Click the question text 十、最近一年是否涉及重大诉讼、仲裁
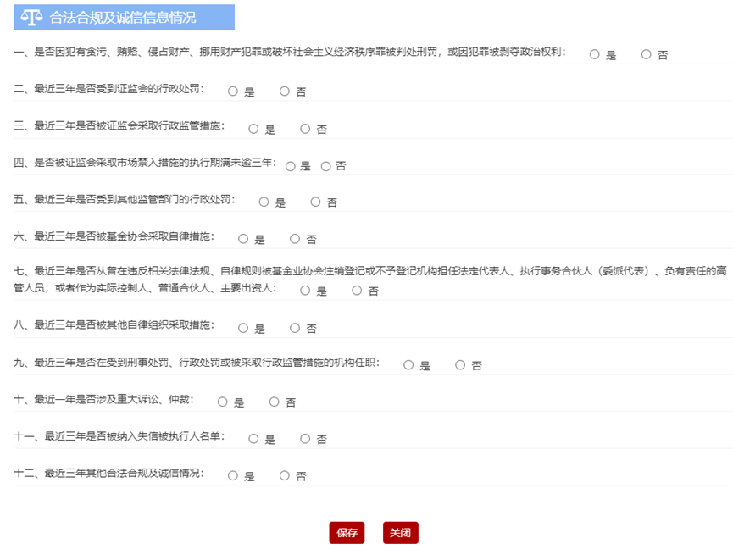The image size is (733, 560). coord(103,399)
